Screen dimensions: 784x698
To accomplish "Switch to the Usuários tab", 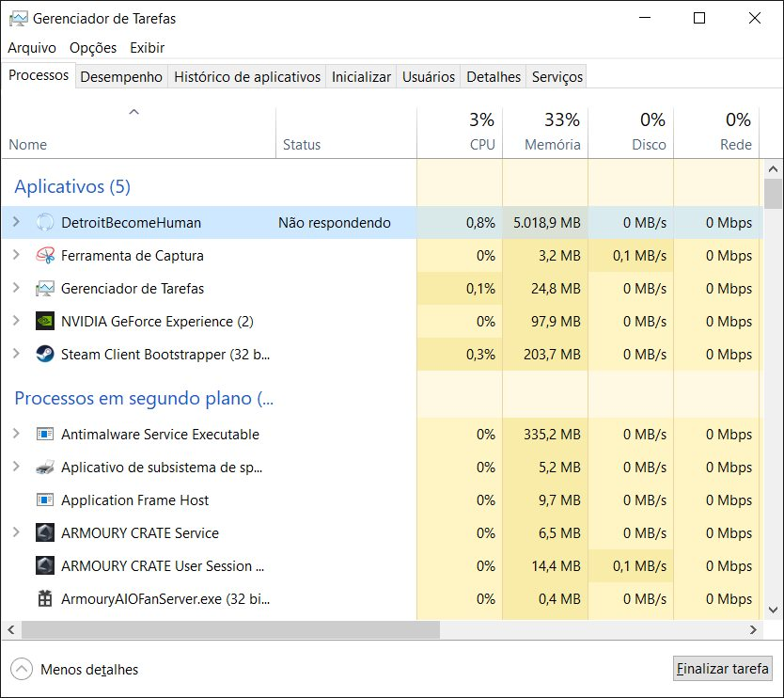I will coord(429,76).
